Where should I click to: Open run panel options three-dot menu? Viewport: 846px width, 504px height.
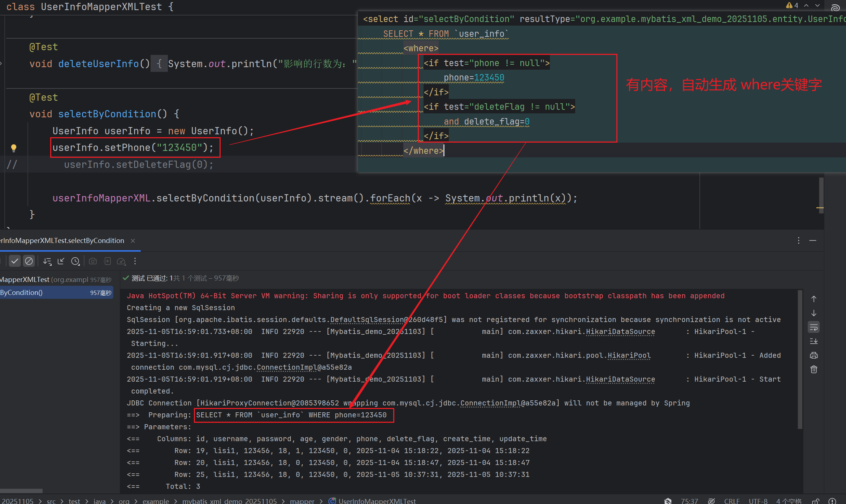click(798, 240)
